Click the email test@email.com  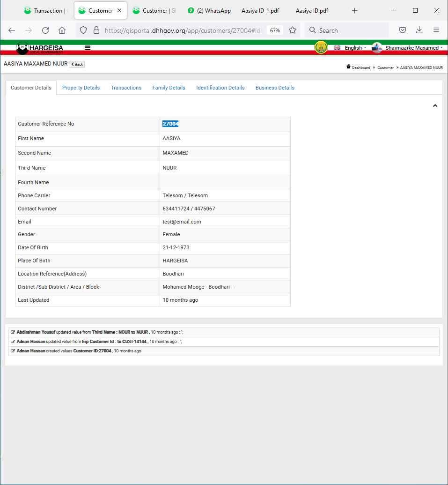coord(182,222)
